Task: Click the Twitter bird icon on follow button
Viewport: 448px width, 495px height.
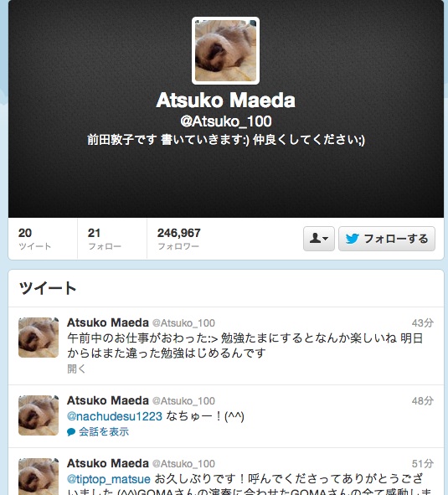Action: [352, 239]
